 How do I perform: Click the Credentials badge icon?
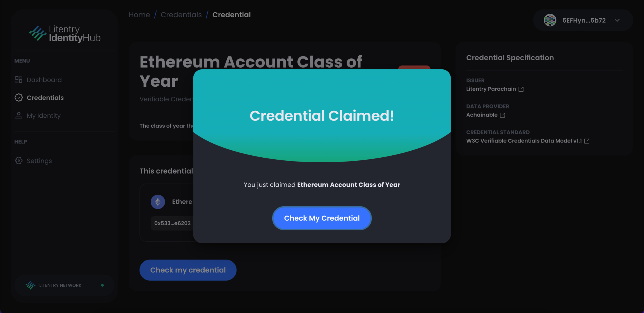[x=19, y=98]
